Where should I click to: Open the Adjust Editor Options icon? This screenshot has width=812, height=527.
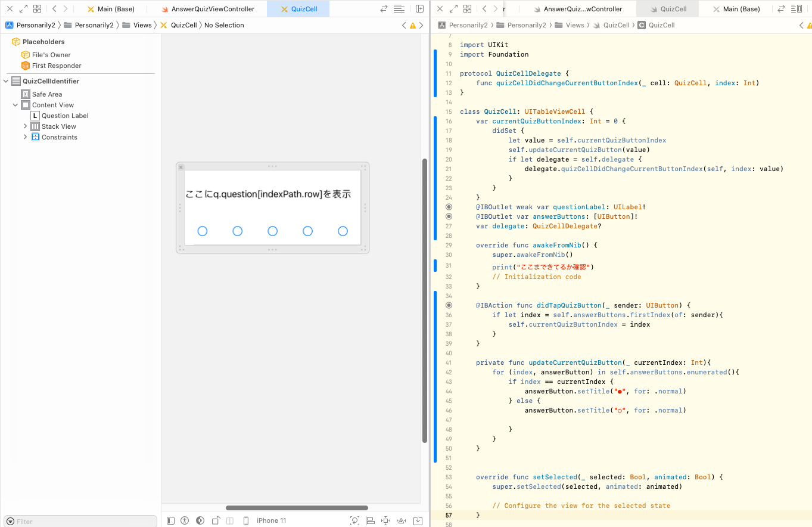pos(399,9)
